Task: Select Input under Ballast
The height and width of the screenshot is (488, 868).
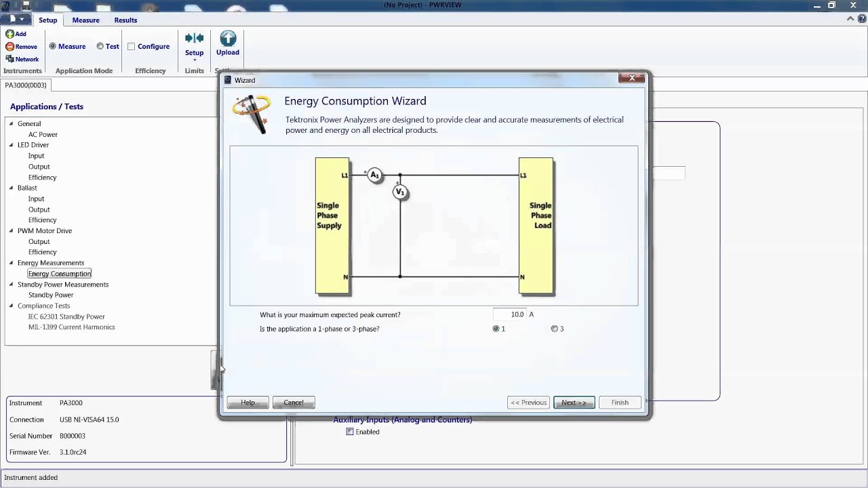Action: coord(36,199)
